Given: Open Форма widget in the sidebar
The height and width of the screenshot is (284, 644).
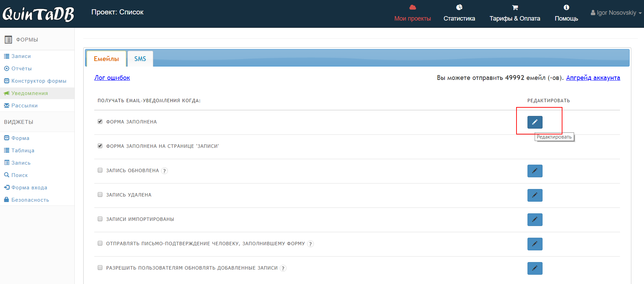Looking at the screenshot, I should pyautogui.click(x=20, y=138).
